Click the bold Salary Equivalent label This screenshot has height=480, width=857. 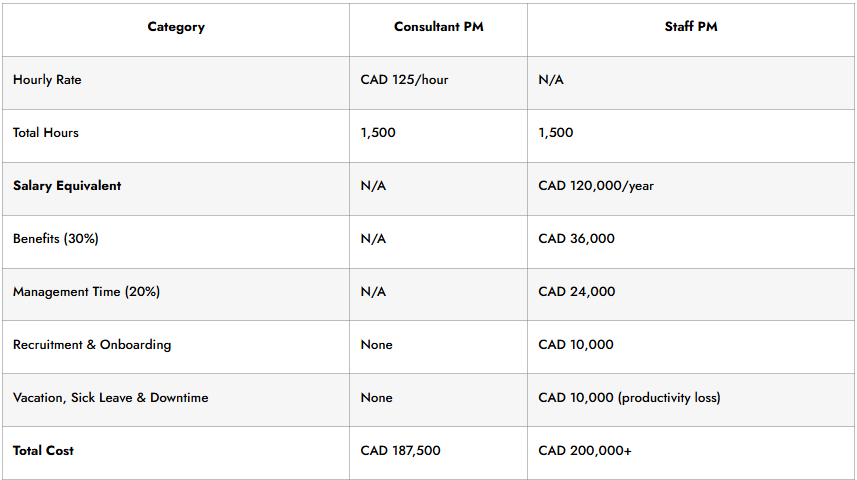[67, 186]
